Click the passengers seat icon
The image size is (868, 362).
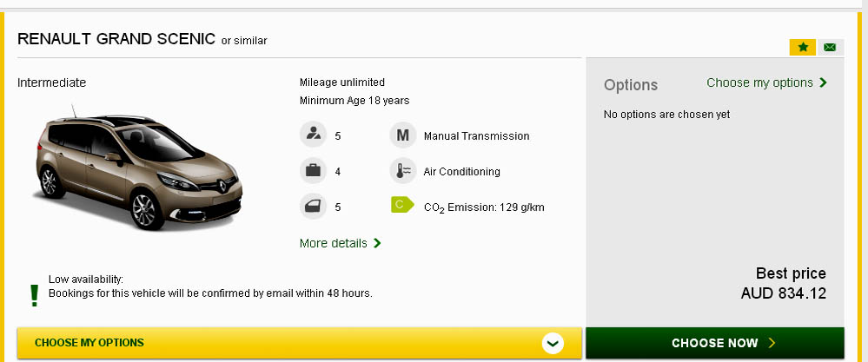(314, 135)
